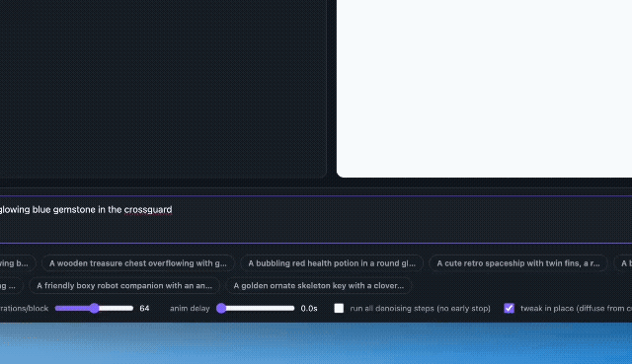Click the prompt text field with gemstone text

(316, 219)
